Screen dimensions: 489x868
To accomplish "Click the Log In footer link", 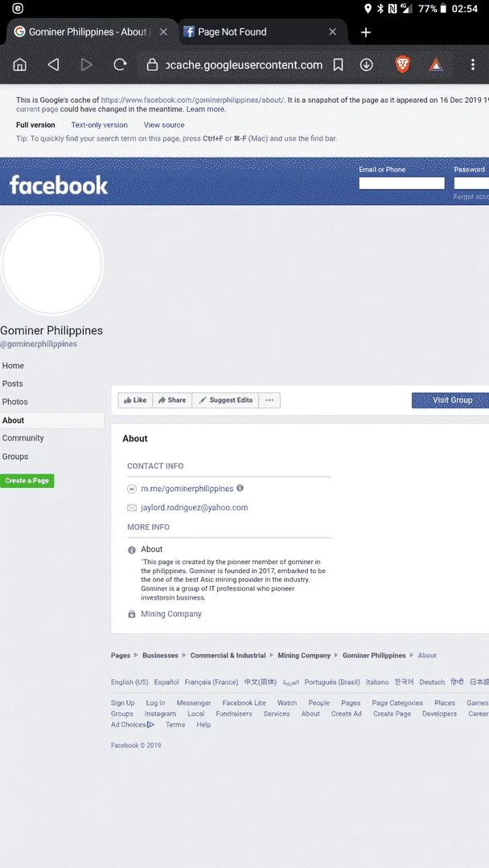I will pos(155,703).
